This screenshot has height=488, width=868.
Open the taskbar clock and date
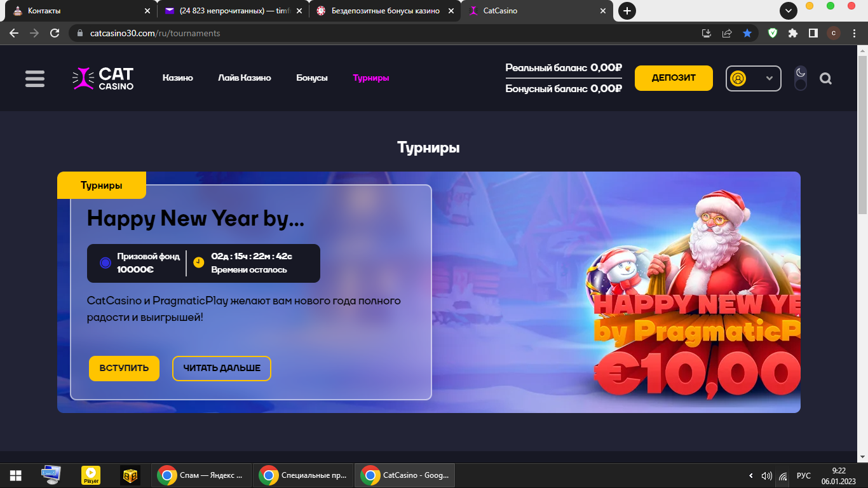[x=838, y=475]
